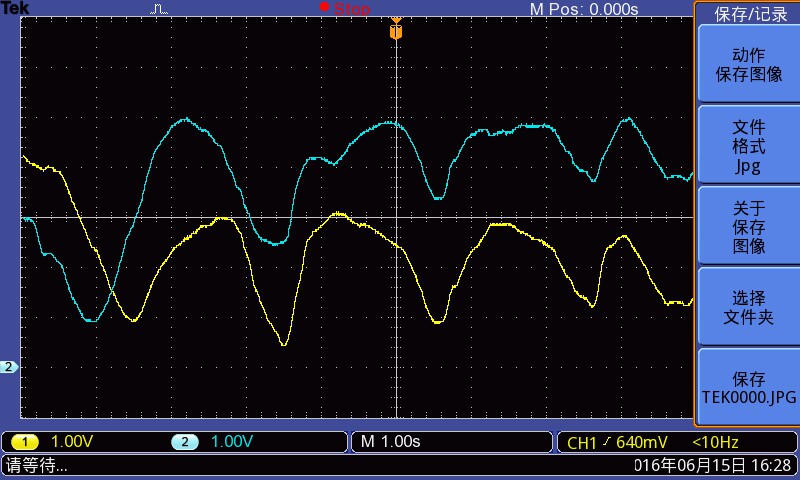Click the yellow channel 1 badge
Screen dimensions: 800x480
pos(24,442)
